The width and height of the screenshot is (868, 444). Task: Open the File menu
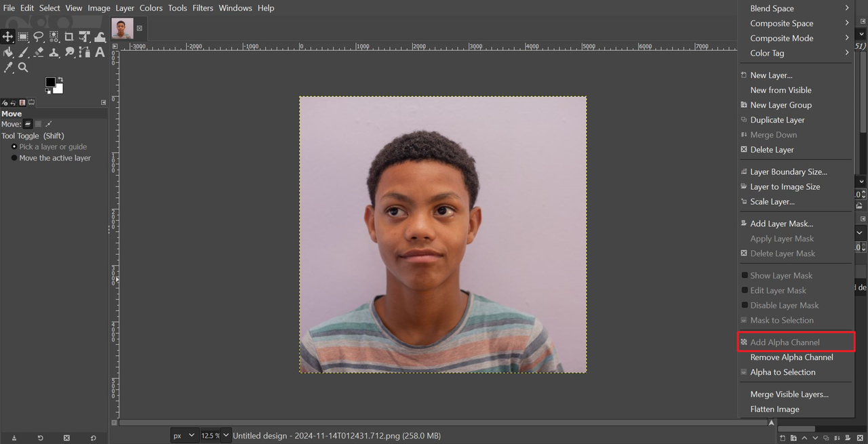point(9,8)
